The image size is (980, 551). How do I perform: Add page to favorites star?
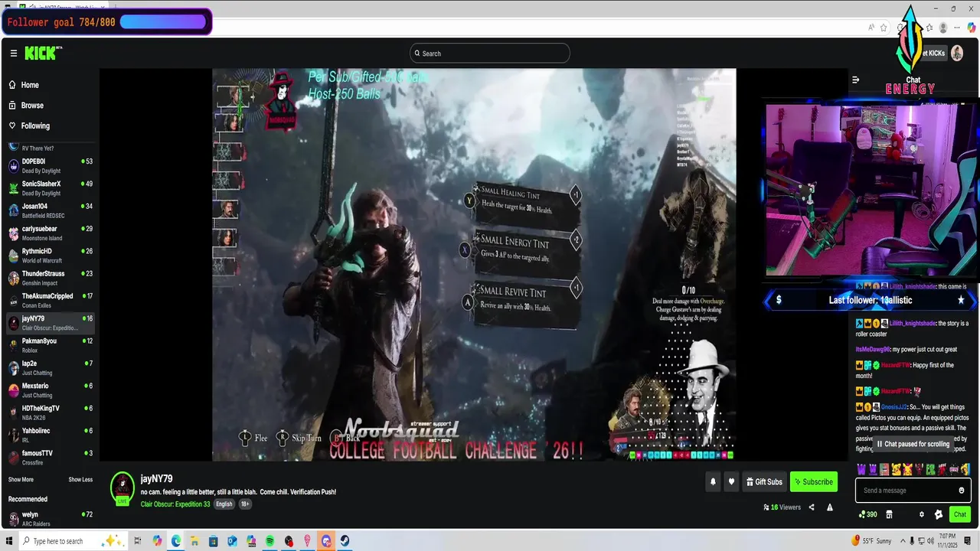point(884,28)
